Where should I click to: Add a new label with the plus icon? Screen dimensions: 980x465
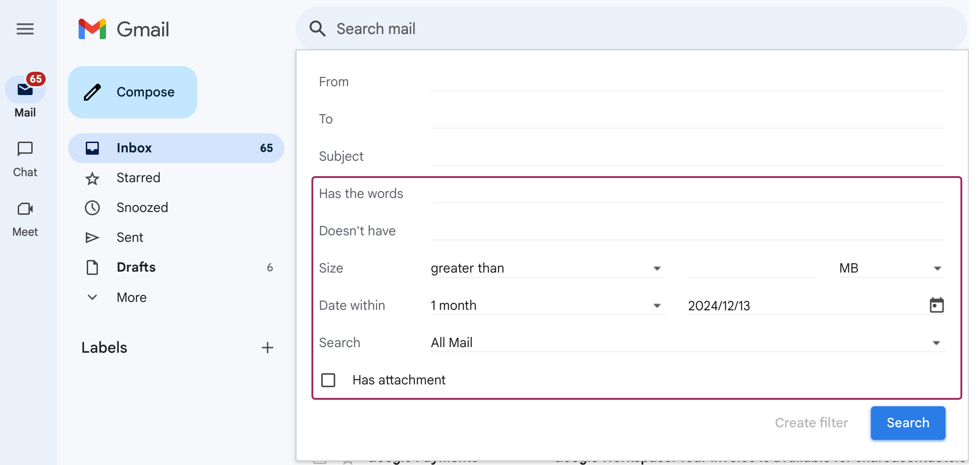268,347
